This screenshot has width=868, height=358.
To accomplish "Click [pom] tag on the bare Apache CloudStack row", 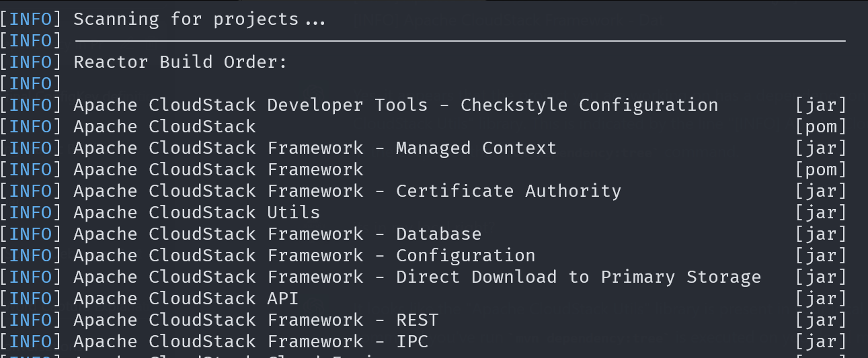I will (x=820, y=126).
